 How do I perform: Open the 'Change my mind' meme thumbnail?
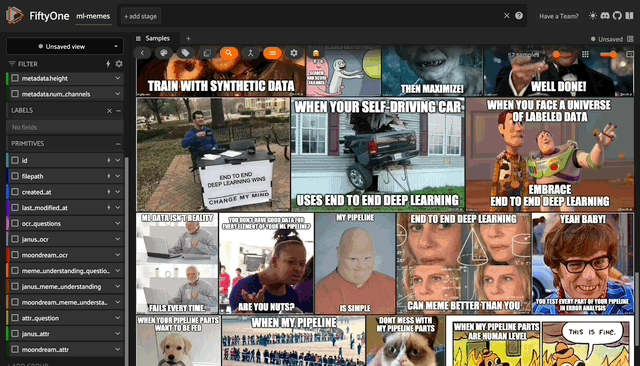(213, 154)
